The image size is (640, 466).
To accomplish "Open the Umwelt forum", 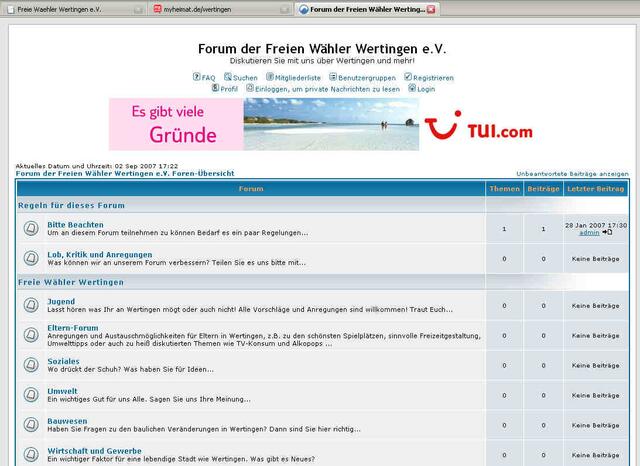I will coord(62,391).
